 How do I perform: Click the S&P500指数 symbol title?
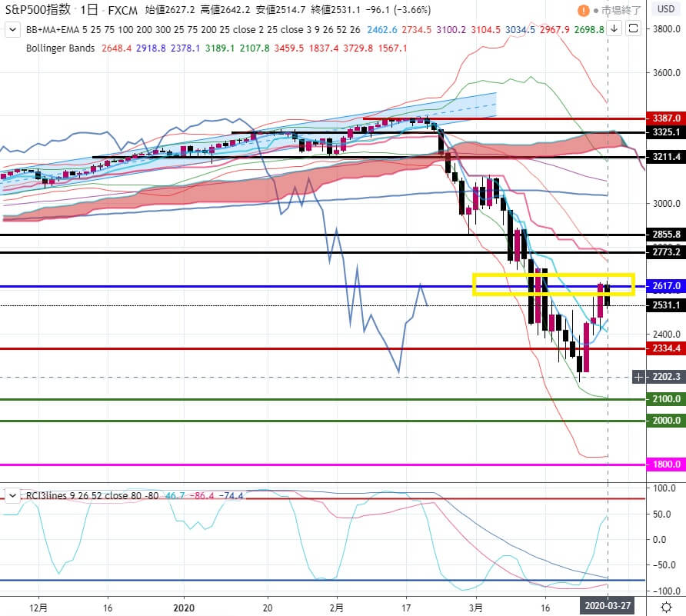pyautogui.click(x=38, y=9)
